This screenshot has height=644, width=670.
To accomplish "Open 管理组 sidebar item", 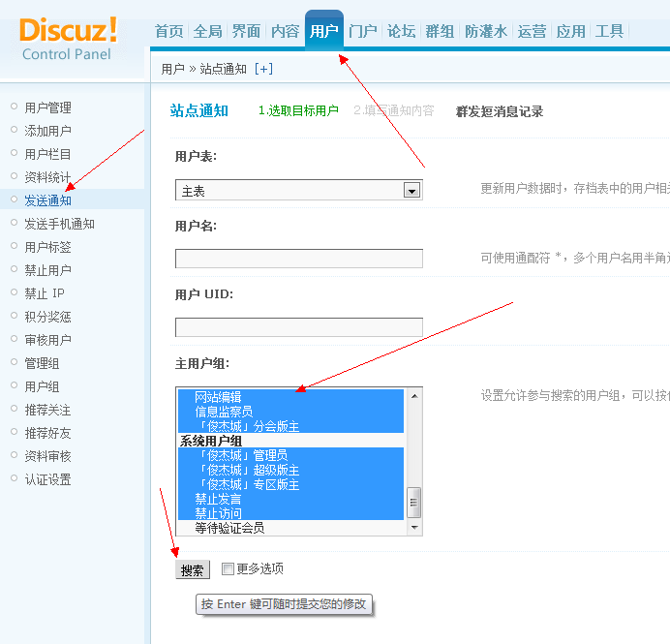I will tap(42, 364).
